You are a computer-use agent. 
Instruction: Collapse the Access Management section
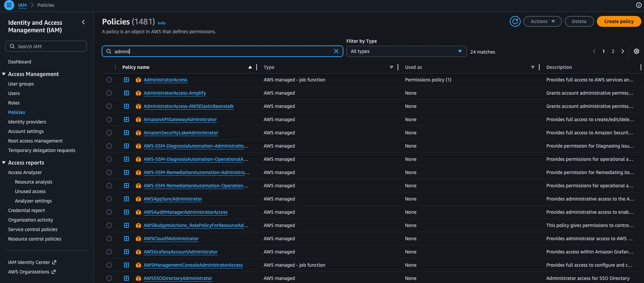4,74
